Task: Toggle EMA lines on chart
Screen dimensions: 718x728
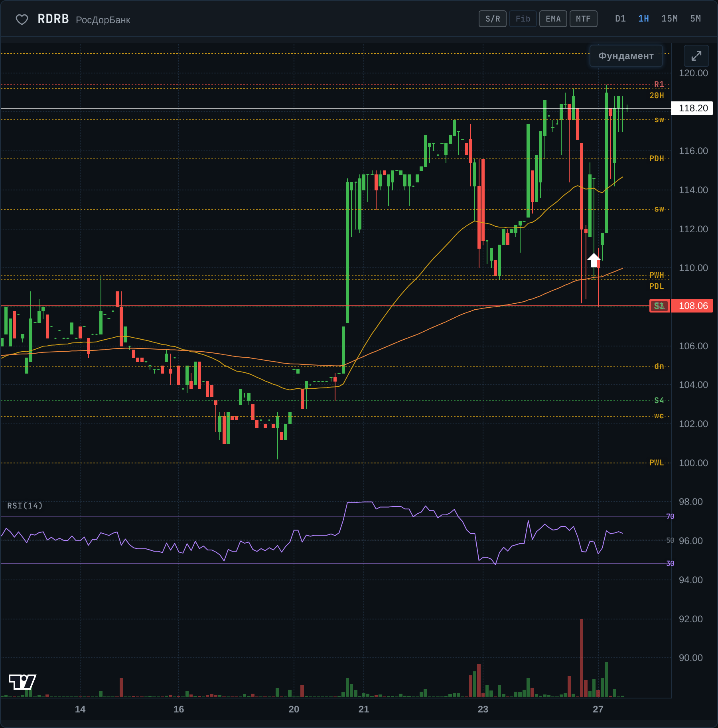Action: pos(553,19)
